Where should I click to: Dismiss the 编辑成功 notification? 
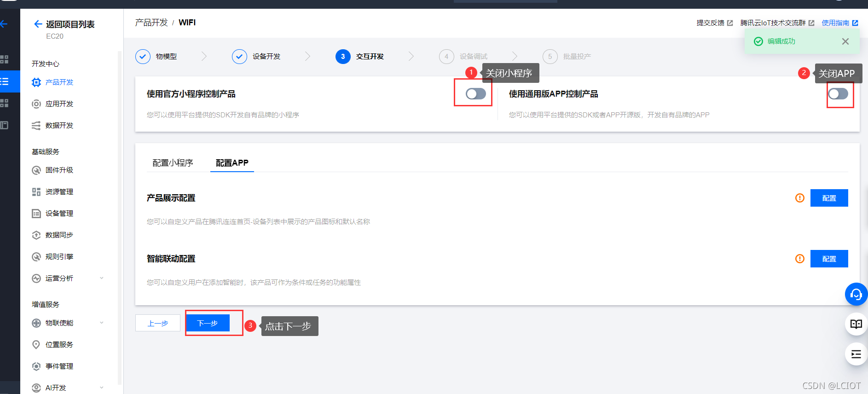point(845,41)
